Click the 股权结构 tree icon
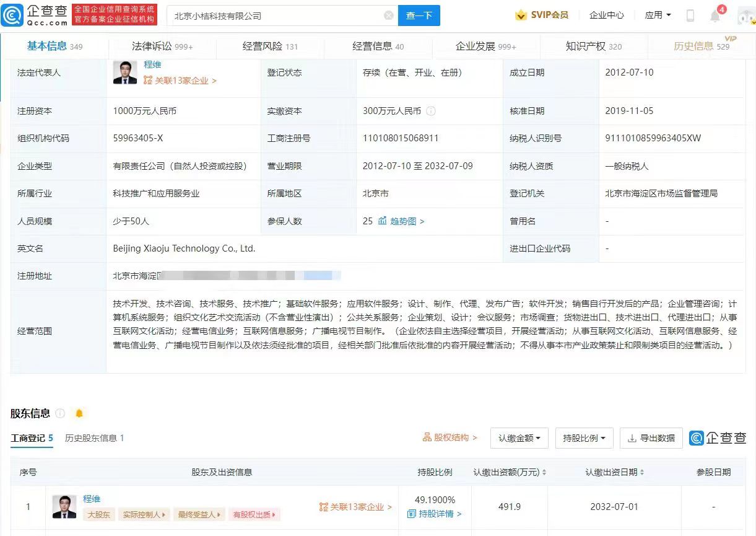 tap(427, 437)
